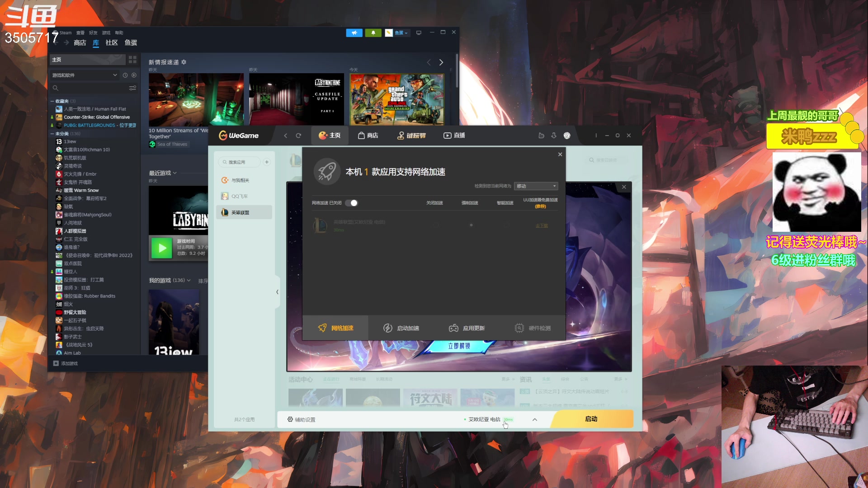Toggle the 网络加速 switch on
Screen dimensions: 868x488
pos(351,203)
